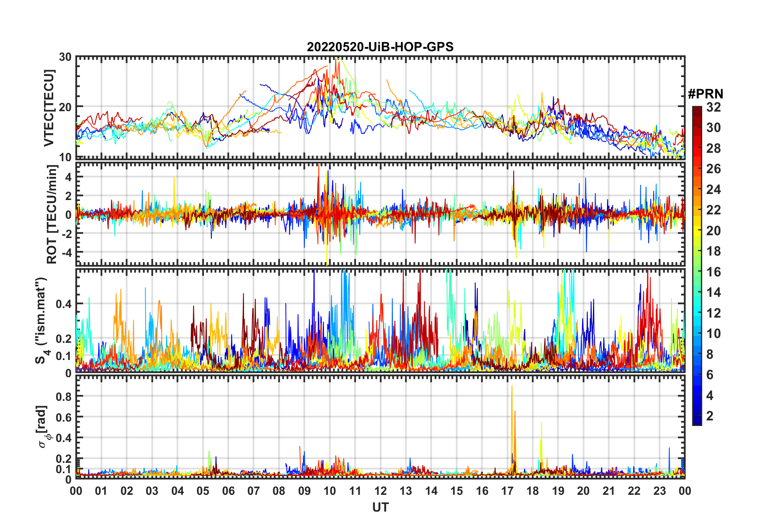Click colorbar tick label 18
The height and width of the screenshot is (532, 761).
coord(713,251)
